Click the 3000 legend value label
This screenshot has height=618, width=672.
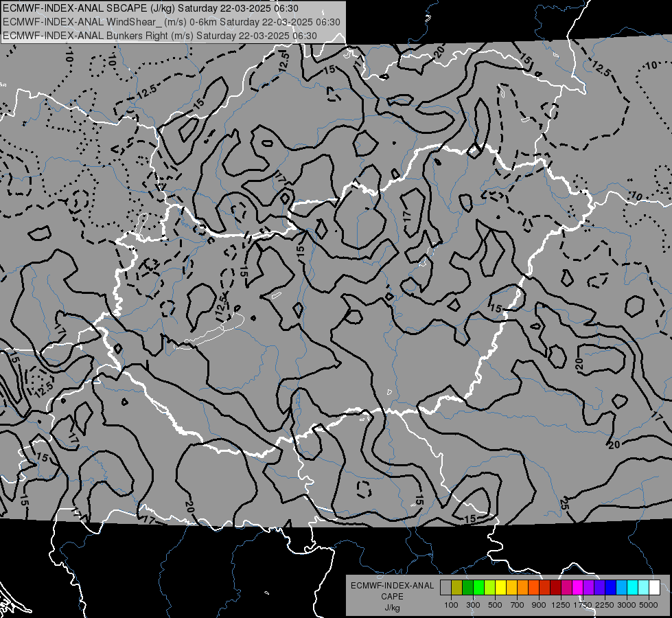tap(627, 605)
